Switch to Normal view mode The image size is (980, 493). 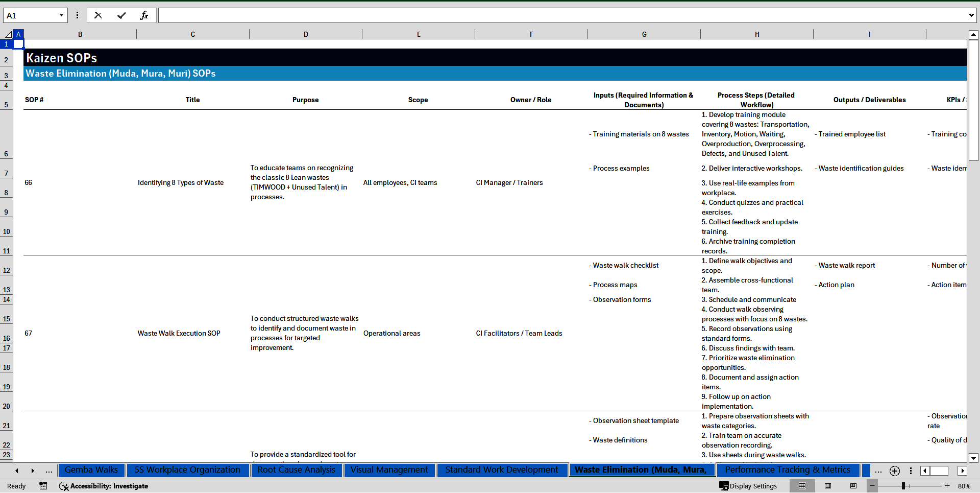pos(802,486)
